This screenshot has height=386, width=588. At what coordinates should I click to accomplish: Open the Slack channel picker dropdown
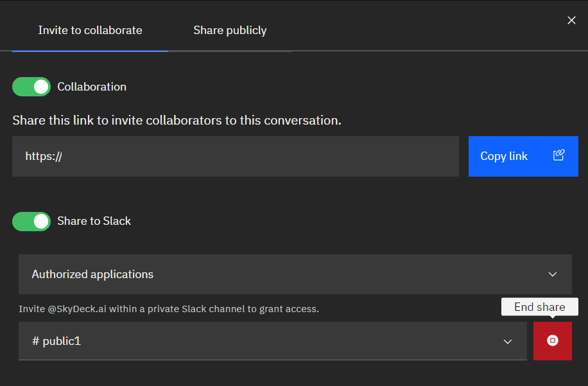click(272, 341)
